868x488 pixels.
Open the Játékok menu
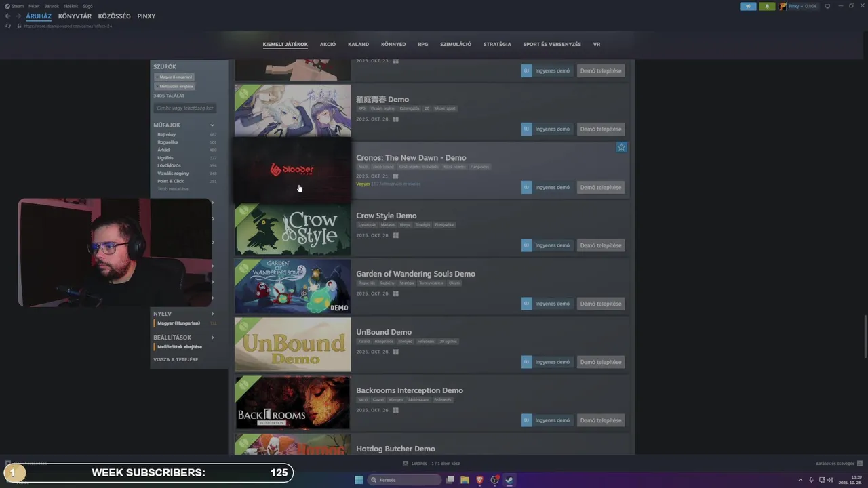pos(71,6)
